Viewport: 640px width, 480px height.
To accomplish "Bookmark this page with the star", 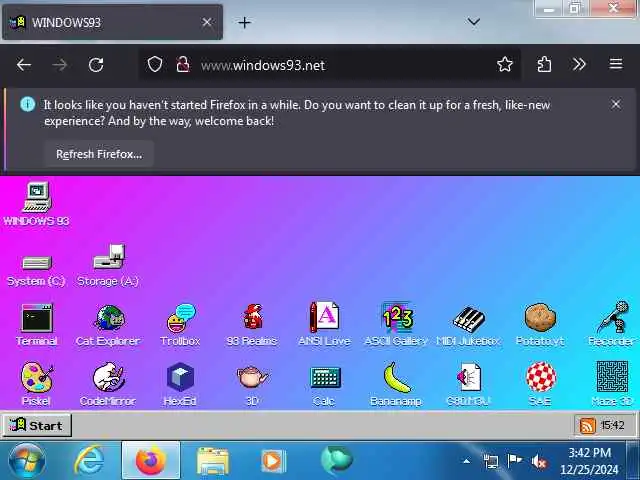I will coord(505,64).
